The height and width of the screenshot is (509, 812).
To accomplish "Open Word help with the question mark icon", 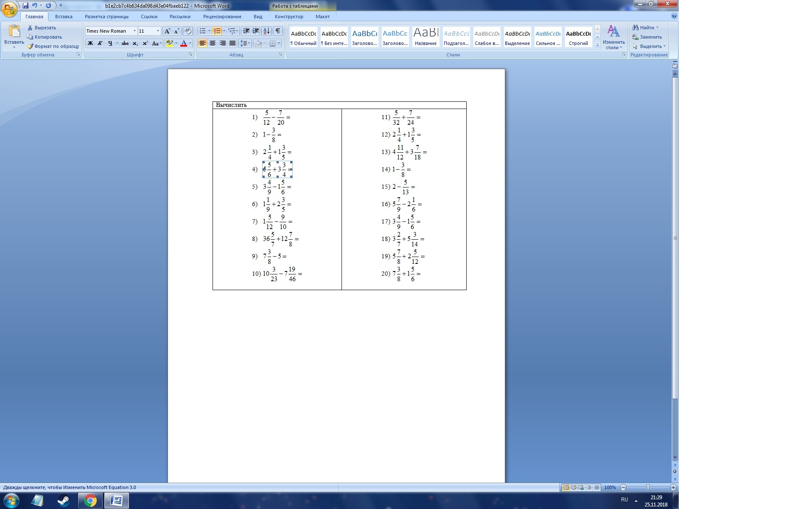I will coord(674,16).
